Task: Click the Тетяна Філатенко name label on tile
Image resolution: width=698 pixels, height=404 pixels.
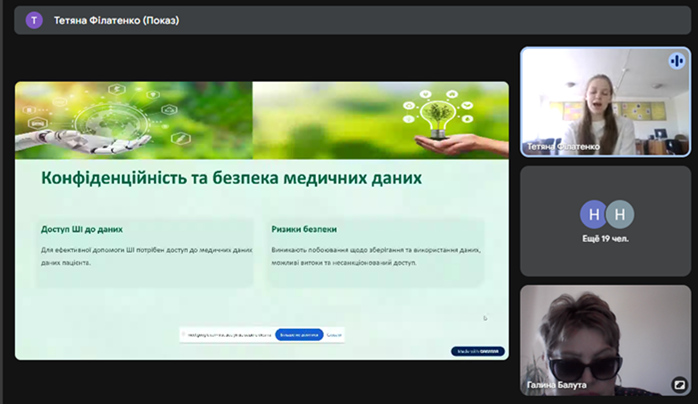Action: (564, 147)
